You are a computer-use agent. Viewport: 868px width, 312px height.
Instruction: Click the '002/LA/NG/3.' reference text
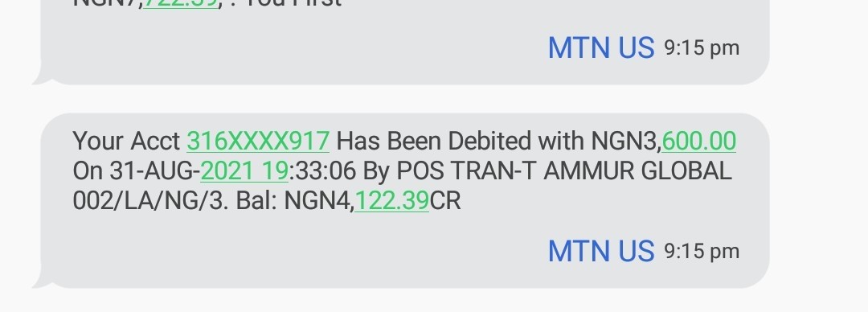150,200
